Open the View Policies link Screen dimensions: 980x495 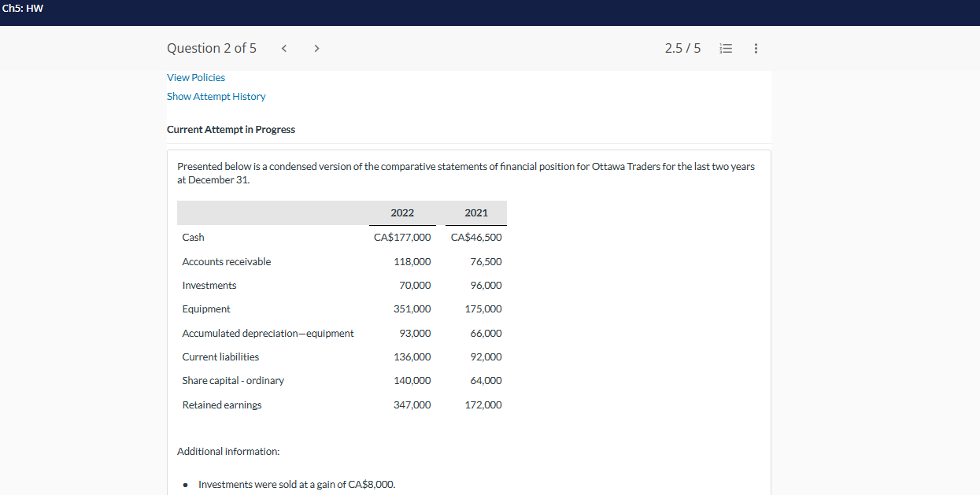click(196, 77)
